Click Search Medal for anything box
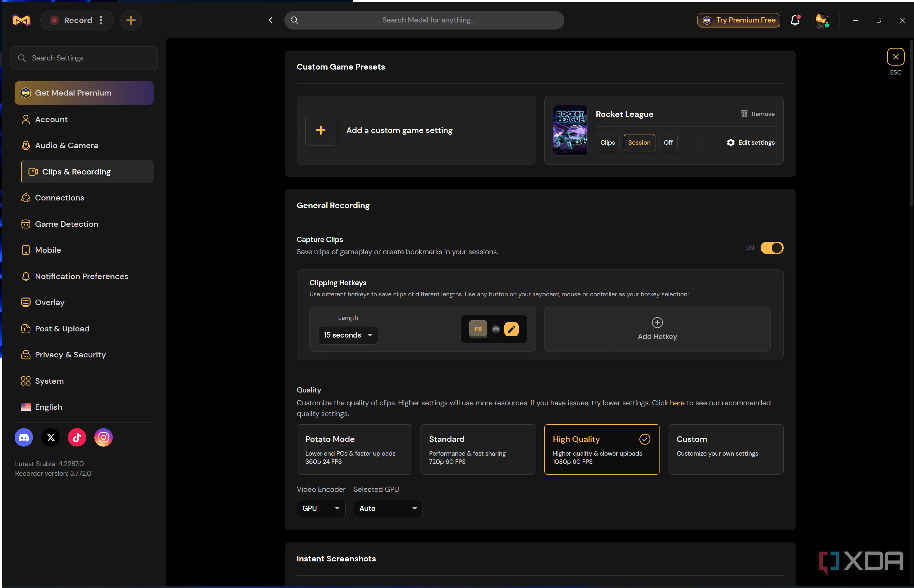The width and height of the screenshot is (914, 588). coord(424,20)
